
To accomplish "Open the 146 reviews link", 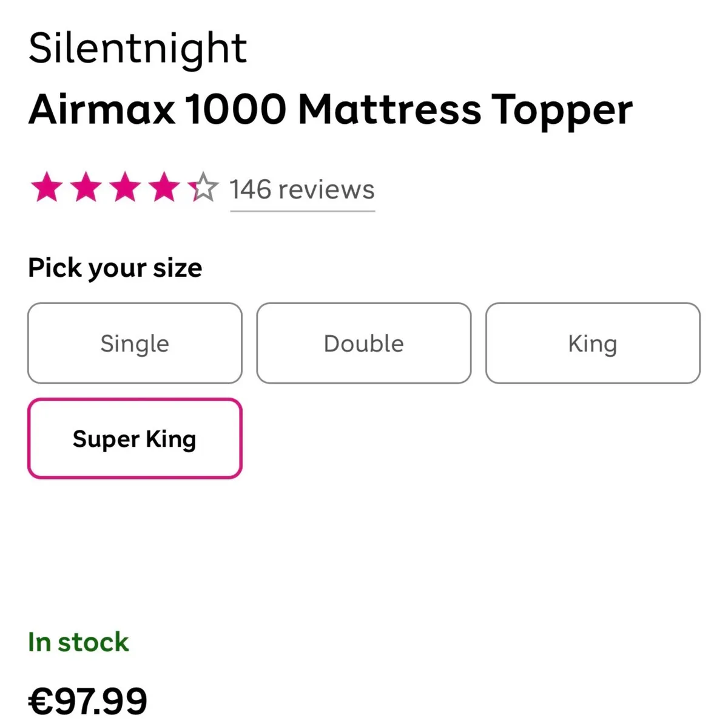I will [x=302, y=189].
